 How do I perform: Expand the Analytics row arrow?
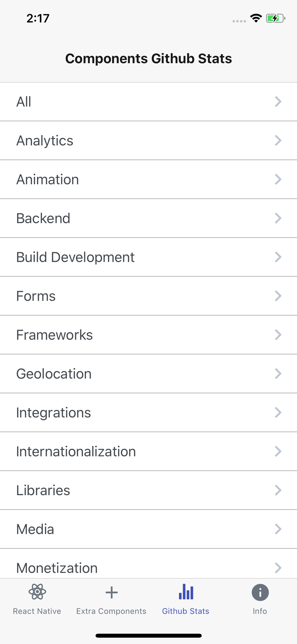point(278,141)
